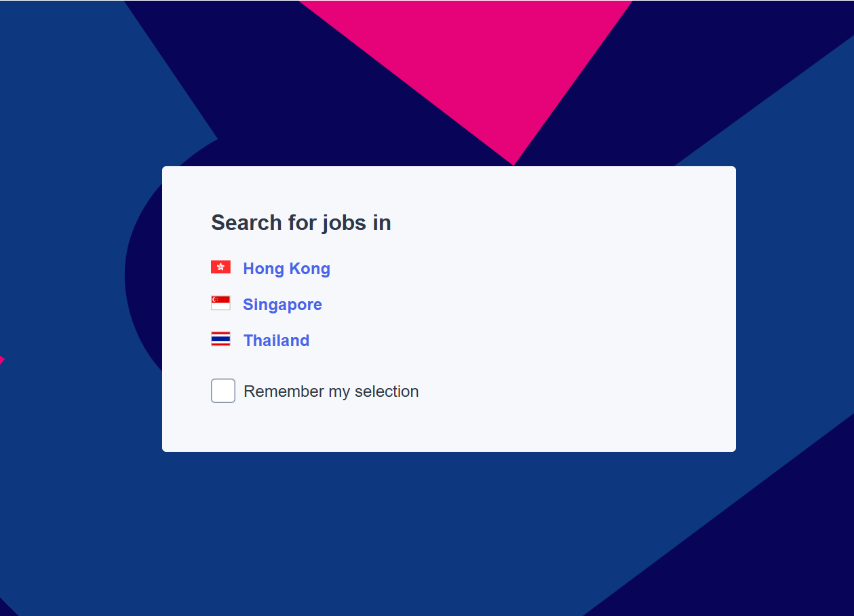Go to Singapore job listings
The image size is (854, 616).
282,305
